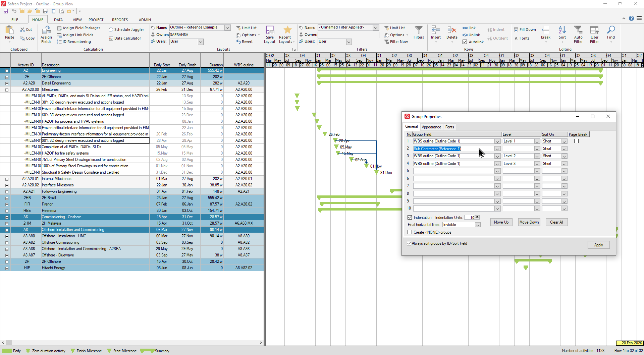
Task: Toggle the Indentation checkbox
Action: click(410, 218)
